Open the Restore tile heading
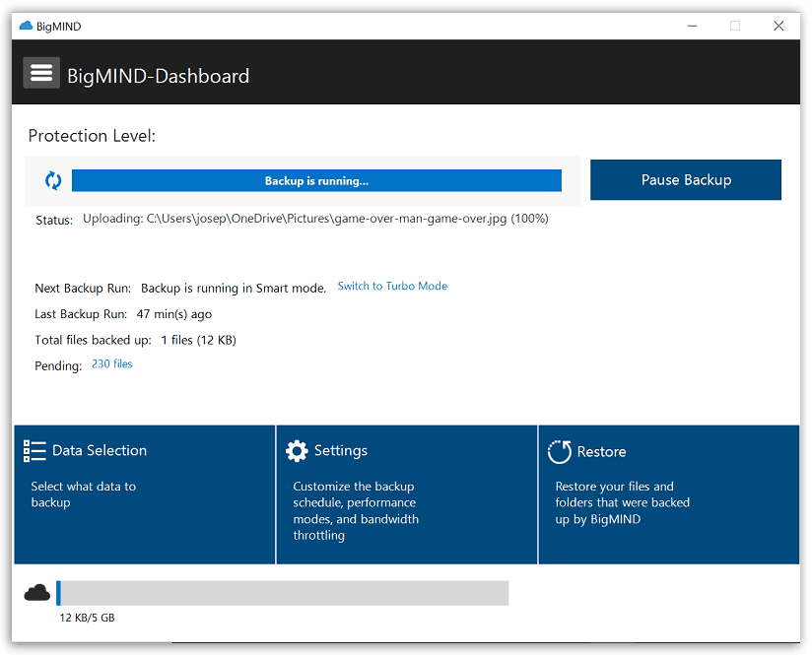812x655 pixels. (x=601, y=451)
